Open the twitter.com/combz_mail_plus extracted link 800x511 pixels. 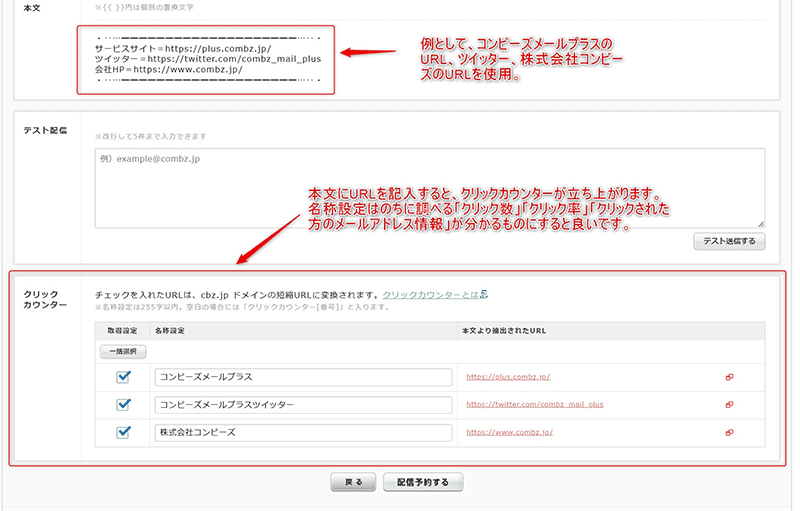pos(535,404)
